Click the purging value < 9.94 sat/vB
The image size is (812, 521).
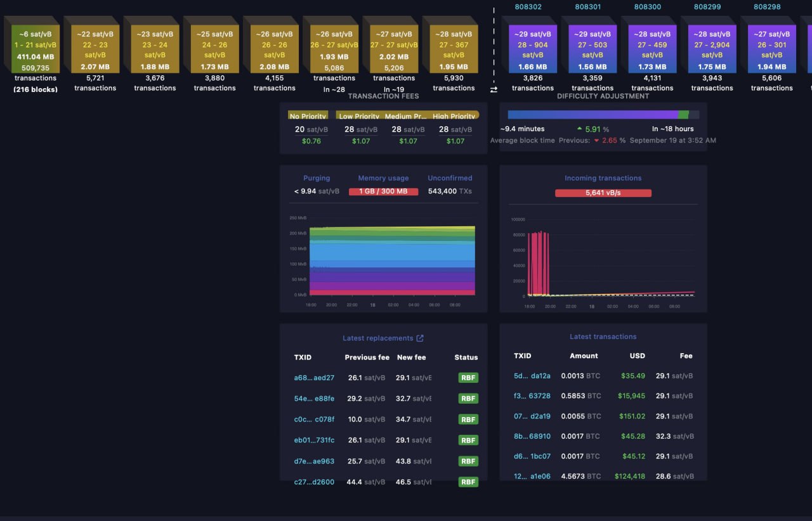click(317, 191)
